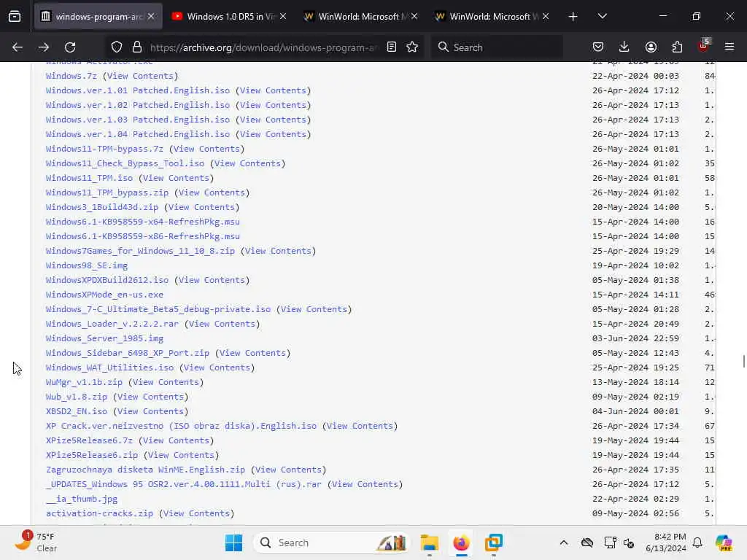The height and width of the screenshot is (560, 747).
Task: Open Windows_Sidebar_6498_XP_Port.zip link
Action: click(x=128, y=353)
